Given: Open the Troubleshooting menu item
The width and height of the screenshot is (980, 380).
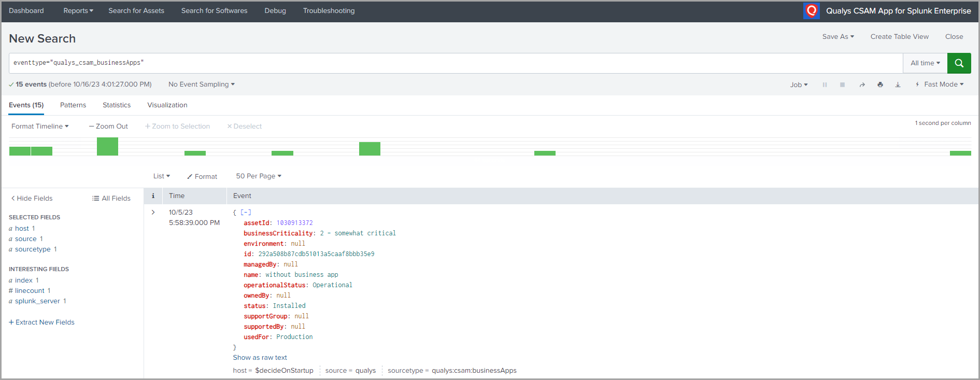Looking at the screenshot, I should [x=329, y=10].
